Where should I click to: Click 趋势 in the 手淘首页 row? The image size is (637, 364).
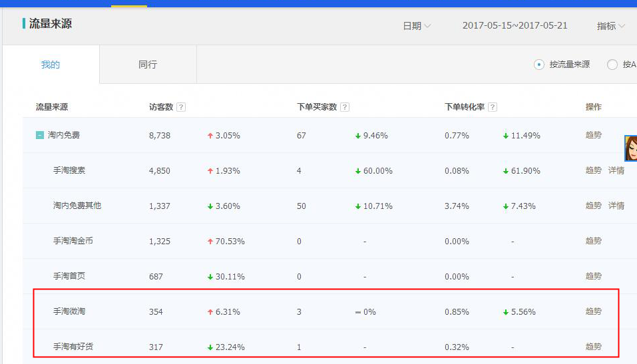593,276
